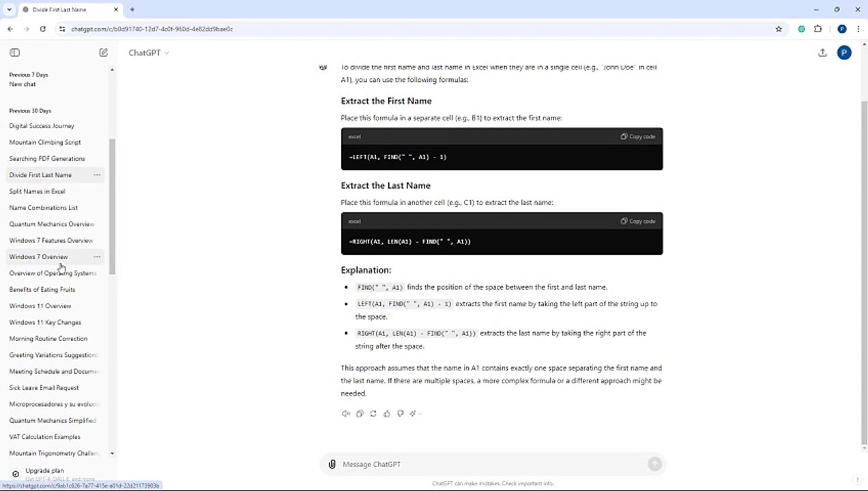Open the Chrome three-dot menu
Viewport: 868px width, 491px height.
click(857, 29)
